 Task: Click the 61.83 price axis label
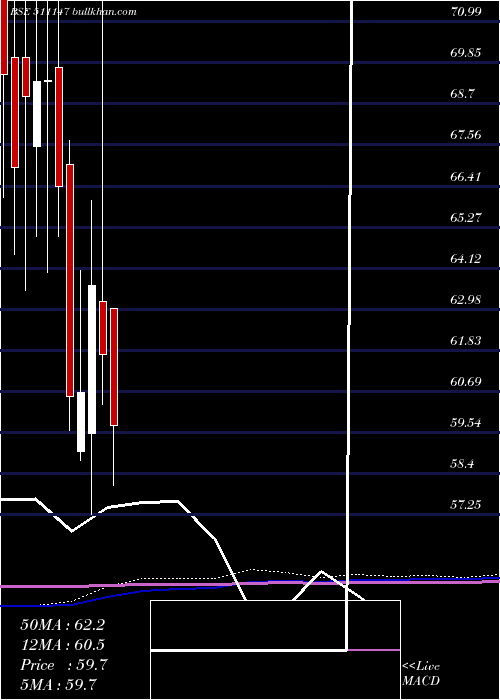pos(466,341)
